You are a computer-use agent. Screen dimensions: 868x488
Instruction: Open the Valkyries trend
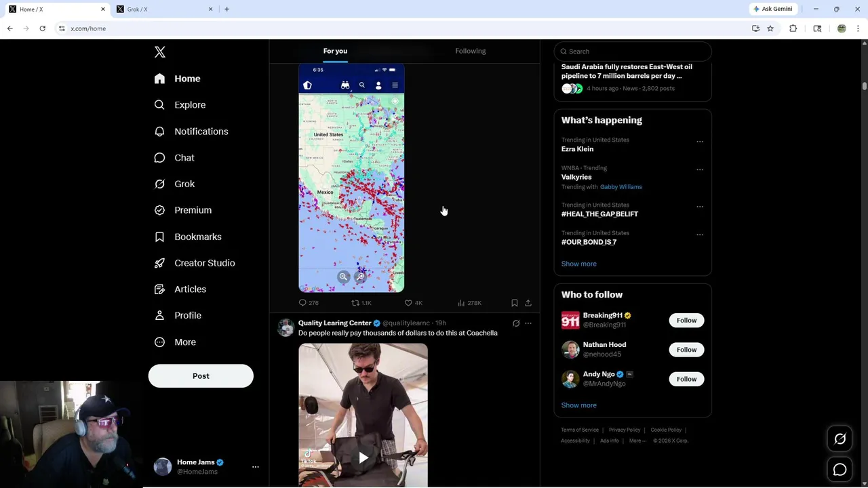[x=576, y=177]
